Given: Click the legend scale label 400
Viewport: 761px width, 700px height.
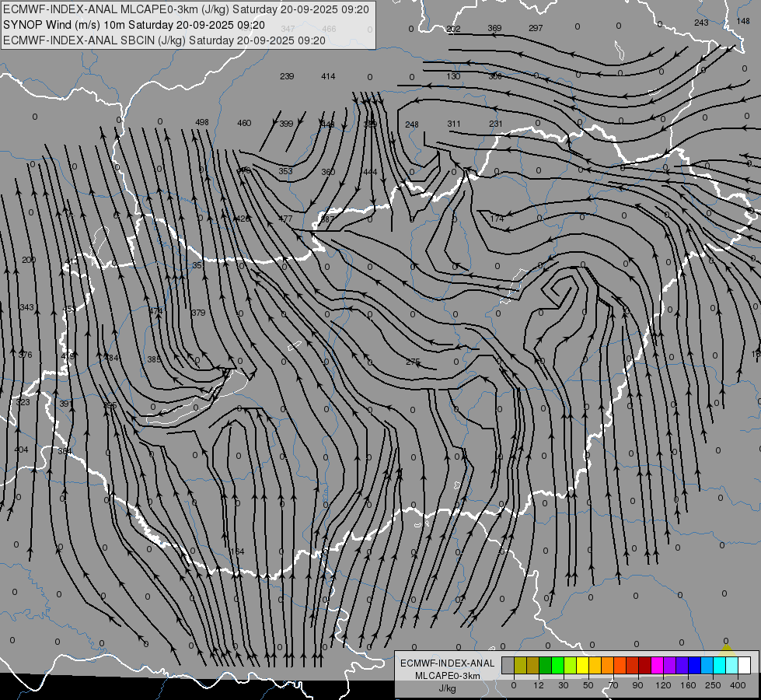Looking at the screenshot, I should [x=738, y=685].
